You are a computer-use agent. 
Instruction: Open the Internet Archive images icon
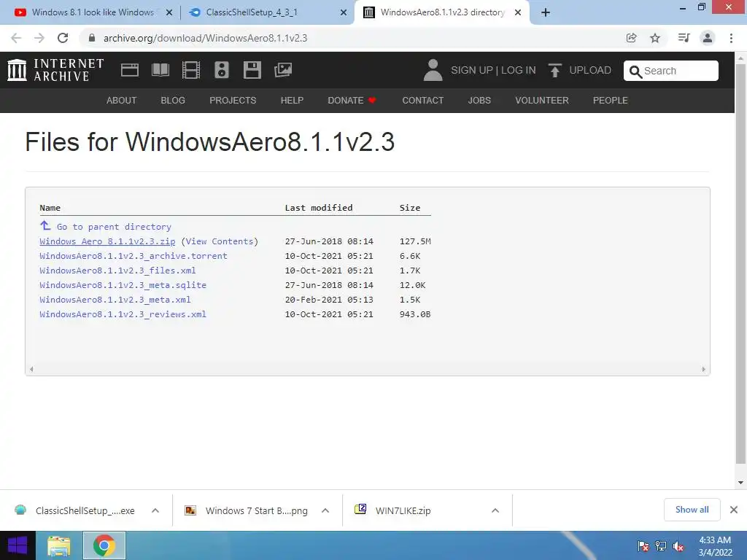pos(283,70)
